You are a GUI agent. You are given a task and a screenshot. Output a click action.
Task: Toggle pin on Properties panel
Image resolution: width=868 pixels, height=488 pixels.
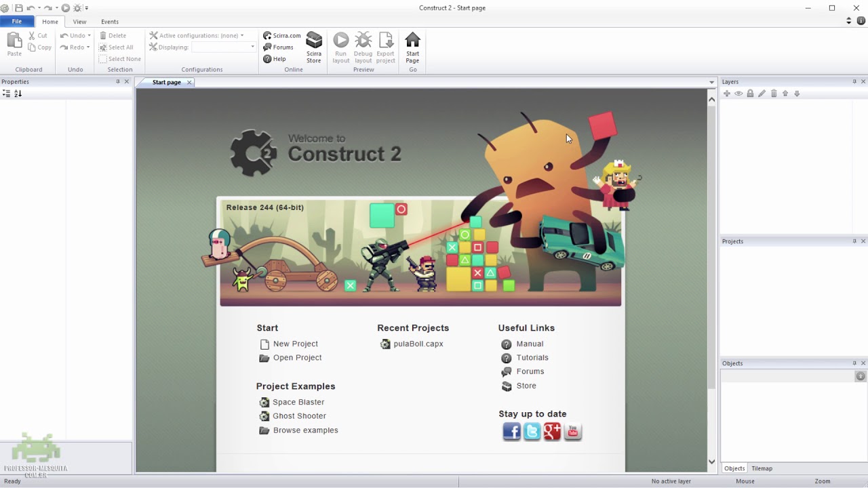pyautogui.click(x=117, y=81)
